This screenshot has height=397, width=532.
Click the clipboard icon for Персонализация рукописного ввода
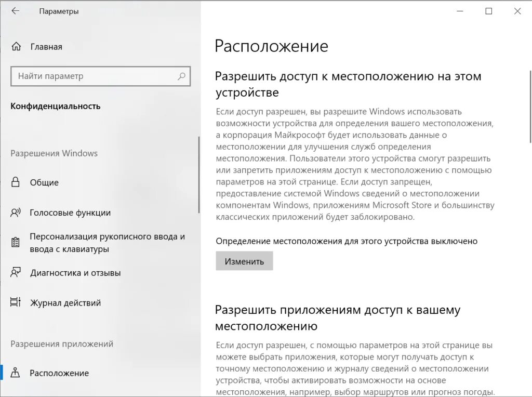pos(15,242)
